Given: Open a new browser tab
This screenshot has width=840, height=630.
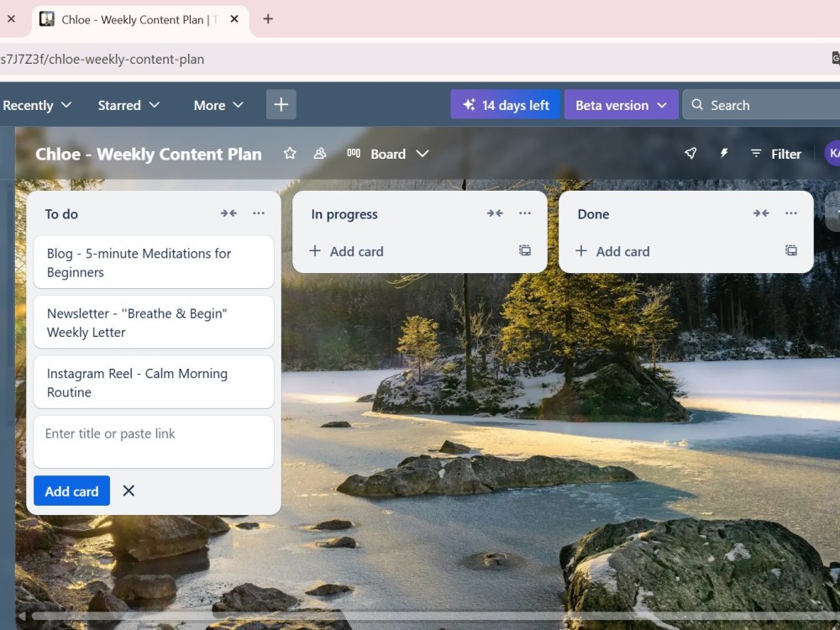Looking at the screenshot, I should point(268,19).
